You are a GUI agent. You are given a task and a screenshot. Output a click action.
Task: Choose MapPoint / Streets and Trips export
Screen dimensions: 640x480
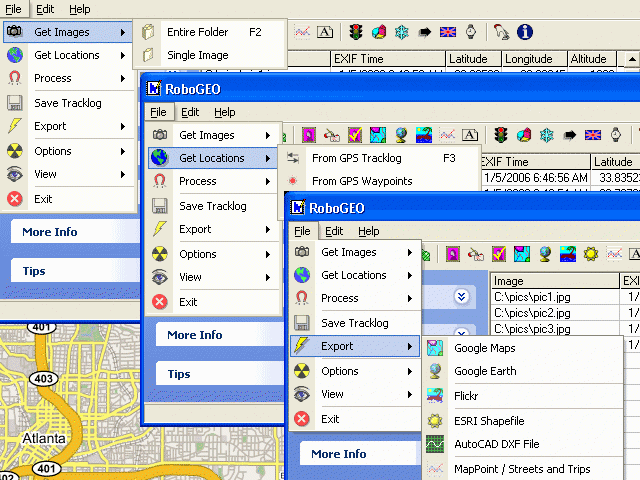[x=524, y=469]
